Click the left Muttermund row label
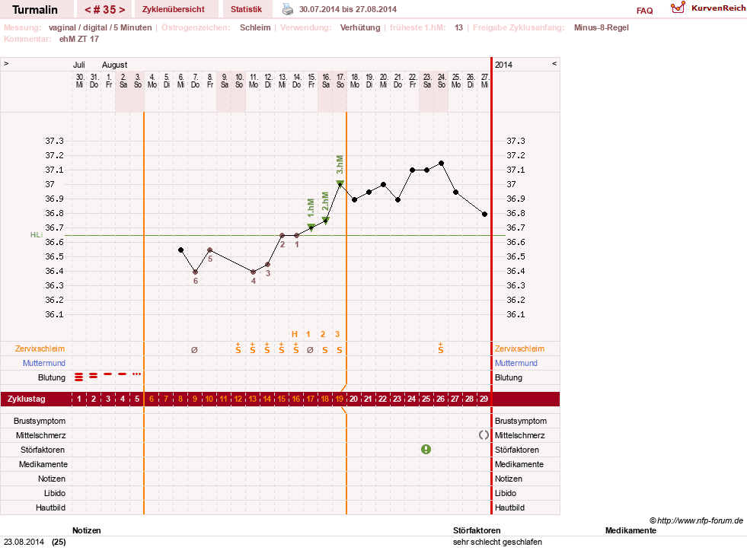This screenshot has width=747, height=560. [44, 363]
